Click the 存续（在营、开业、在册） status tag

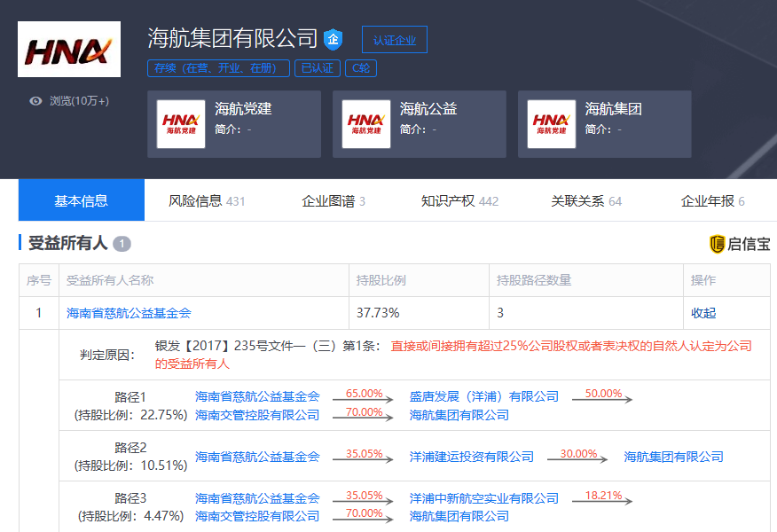tap(218, 68)
